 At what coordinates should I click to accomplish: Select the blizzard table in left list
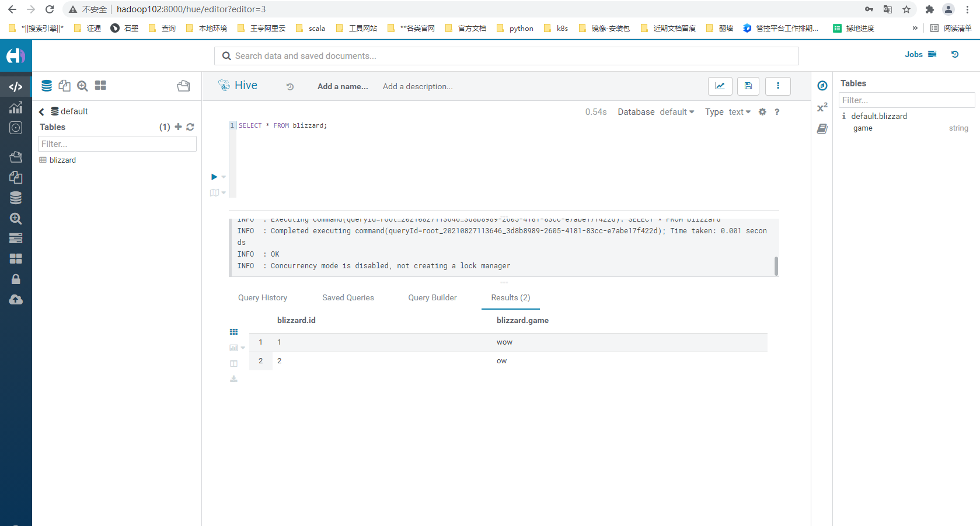pos(62,160)
